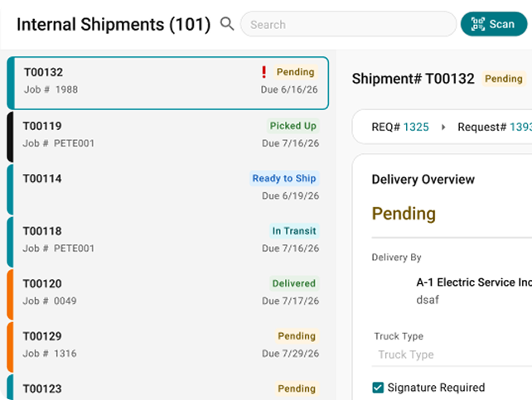Uncheck the Signature Required checkbox
532x400 pixels.
click(x=378, y=388)
